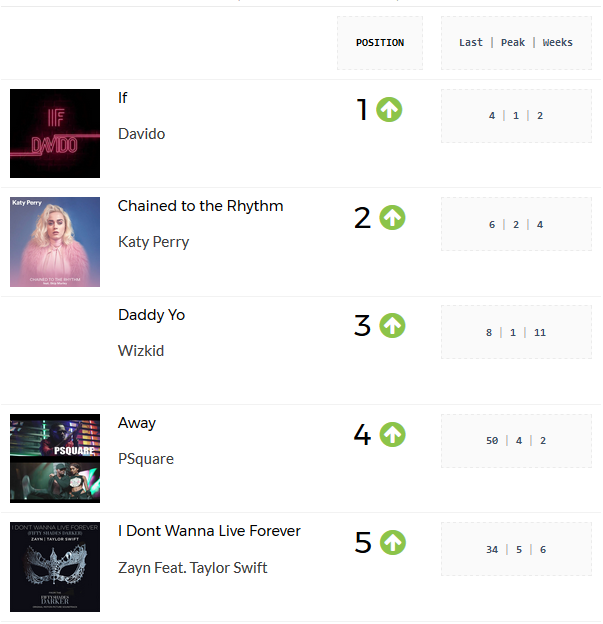Open the Davido 'If' album cover
The height and width of the screenshot is (624, 603).
pos(55,133)
